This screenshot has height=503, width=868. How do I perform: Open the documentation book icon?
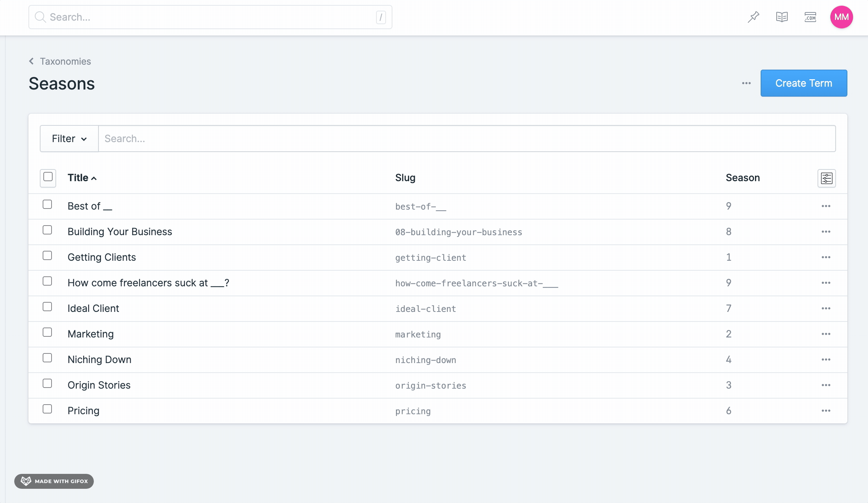coord(782,17)
